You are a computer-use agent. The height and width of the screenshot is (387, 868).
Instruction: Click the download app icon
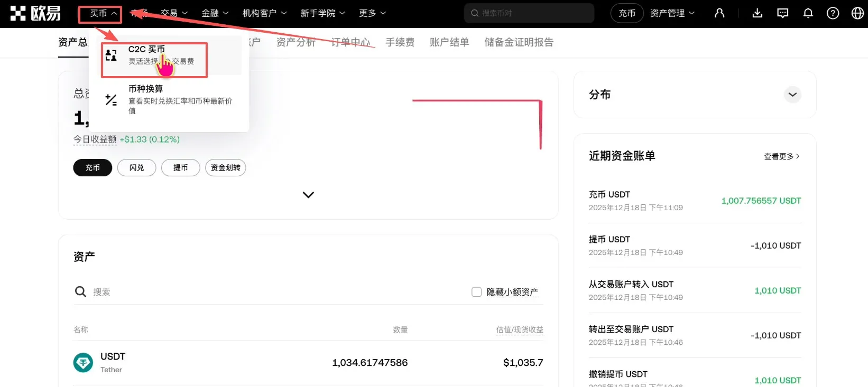757,13
